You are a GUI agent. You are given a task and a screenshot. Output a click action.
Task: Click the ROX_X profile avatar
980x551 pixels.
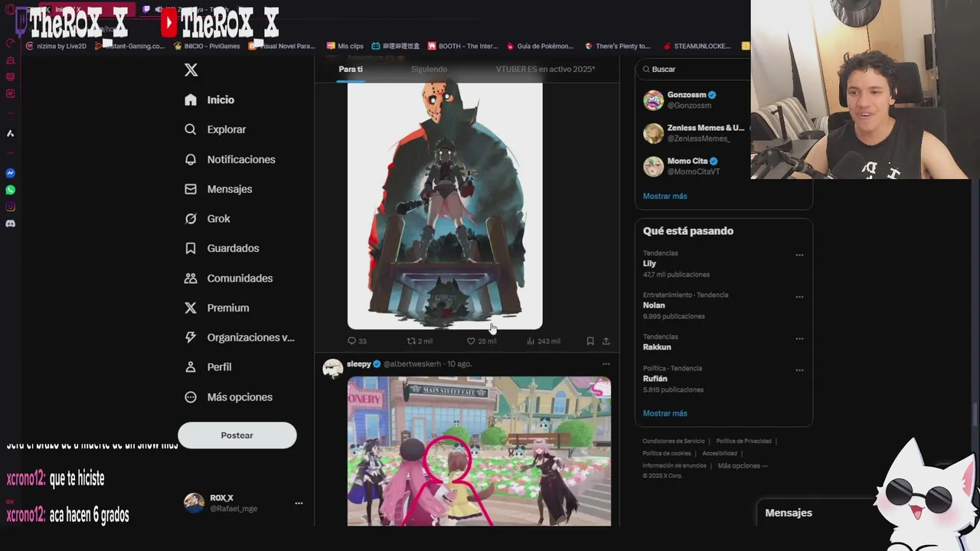pyautogui.click(x=194, y=503)
